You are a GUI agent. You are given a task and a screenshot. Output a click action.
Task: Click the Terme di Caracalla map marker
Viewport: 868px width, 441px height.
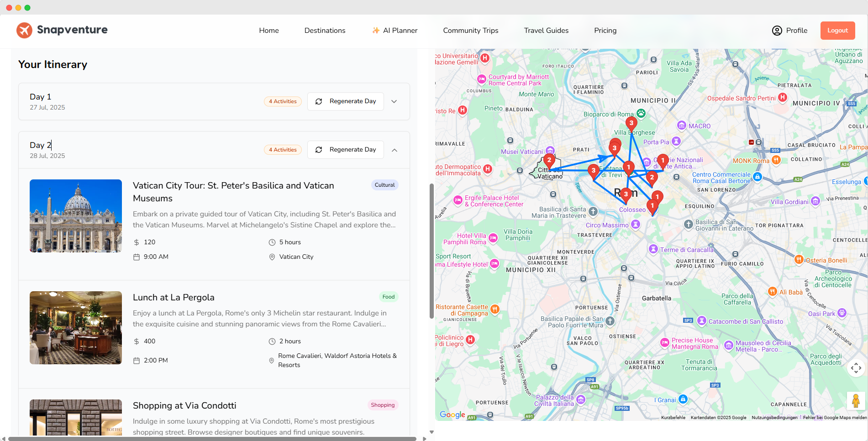click(653, 249)
